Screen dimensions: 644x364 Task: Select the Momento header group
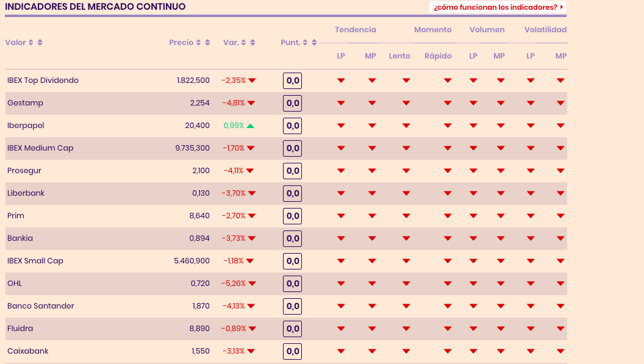pos(432,30)
